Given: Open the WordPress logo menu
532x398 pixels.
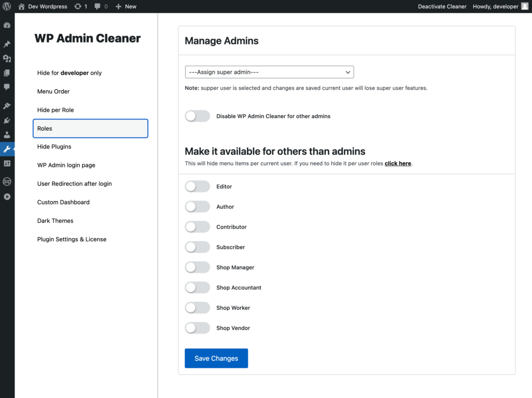Looking at the screenshot, I should (x=7, y=6).
